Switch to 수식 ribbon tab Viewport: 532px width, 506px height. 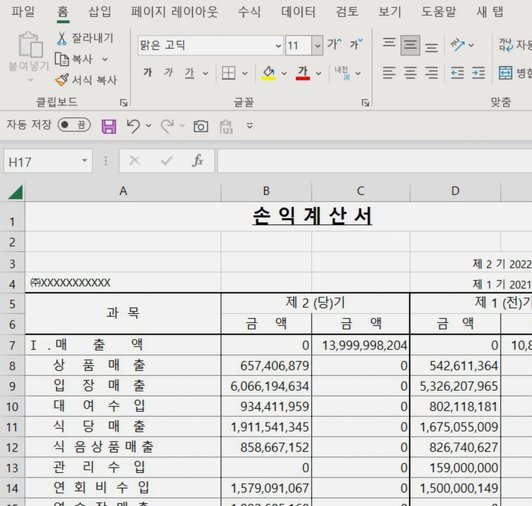249,12
